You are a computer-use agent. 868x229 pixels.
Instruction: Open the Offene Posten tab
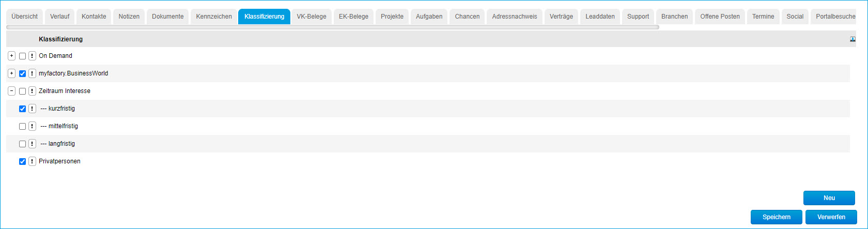click(720, 17)
